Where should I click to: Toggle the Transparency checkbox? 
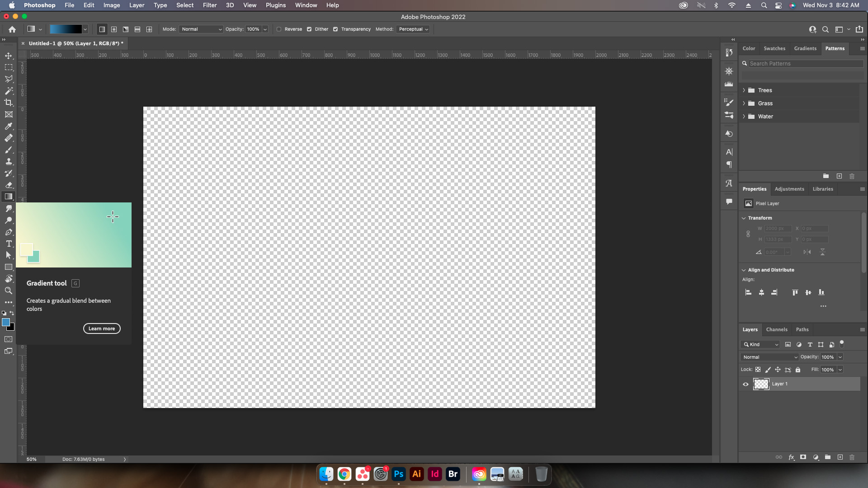(x=335, y=29)
